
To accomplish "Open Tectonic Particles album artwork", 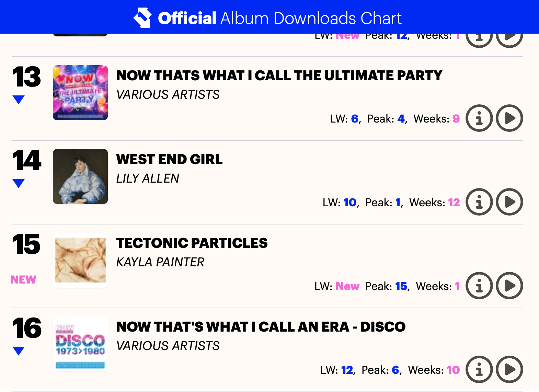I will [x=80, y=260].
